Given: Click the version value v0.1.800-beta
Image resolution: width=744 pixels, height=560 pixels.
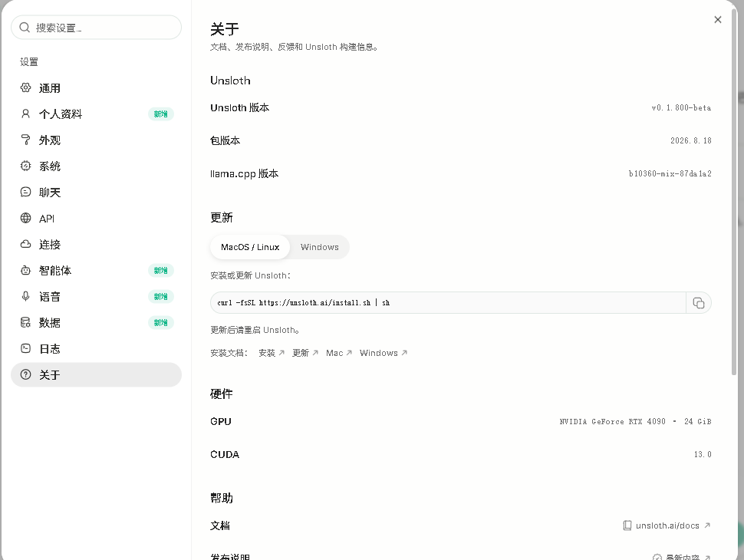Looking at the screenshot, I should point(681,107).
